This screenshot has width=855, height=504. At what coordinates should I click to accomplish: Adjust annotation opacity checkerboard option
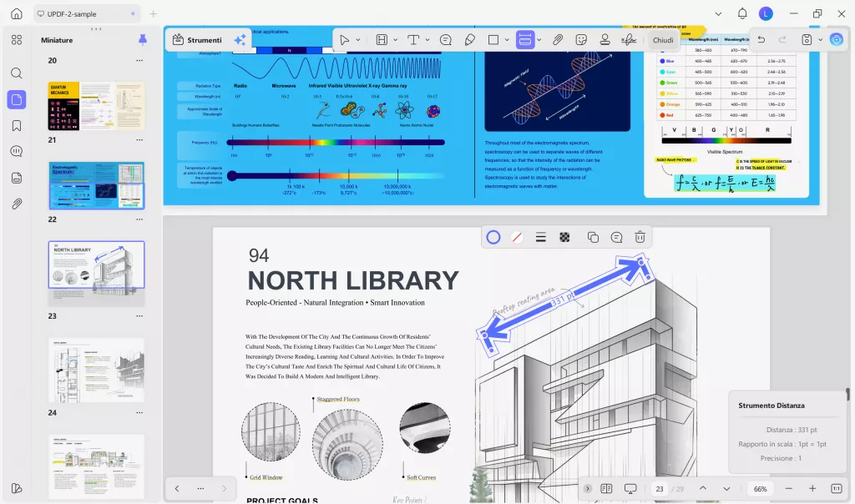(564, 237)
